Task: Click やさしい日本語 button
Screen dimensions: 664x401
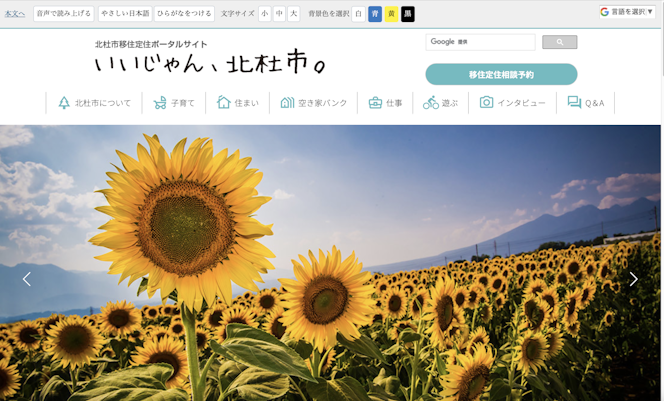Action: pyautogui.click(x=125, y=14)
